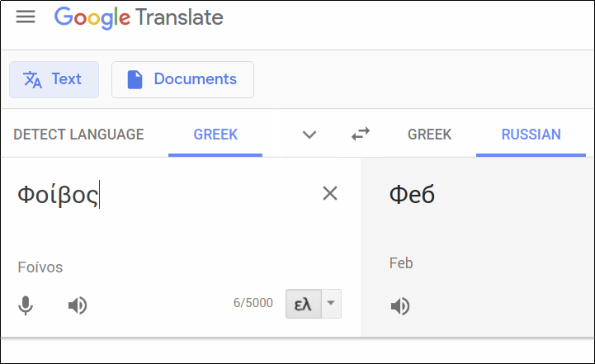Screen dimensions: 595x364
Task: Start voice input with the microphone icon
Action: pyautogui.click(x=26, y=305)
